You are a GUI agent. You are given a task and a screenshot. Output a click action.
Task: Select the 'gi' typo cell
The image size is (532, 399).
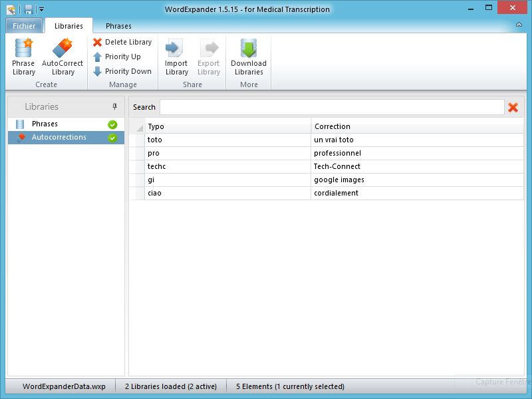tap(227, 180)
